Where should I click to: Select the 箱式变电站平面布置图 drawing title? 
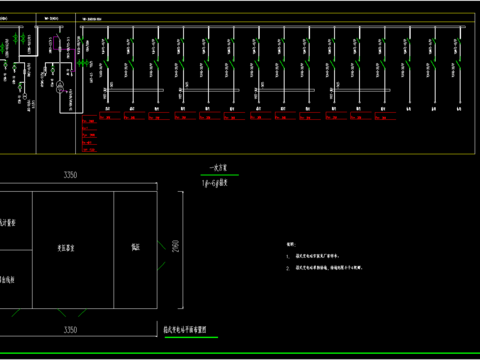(x=185, y=330)
